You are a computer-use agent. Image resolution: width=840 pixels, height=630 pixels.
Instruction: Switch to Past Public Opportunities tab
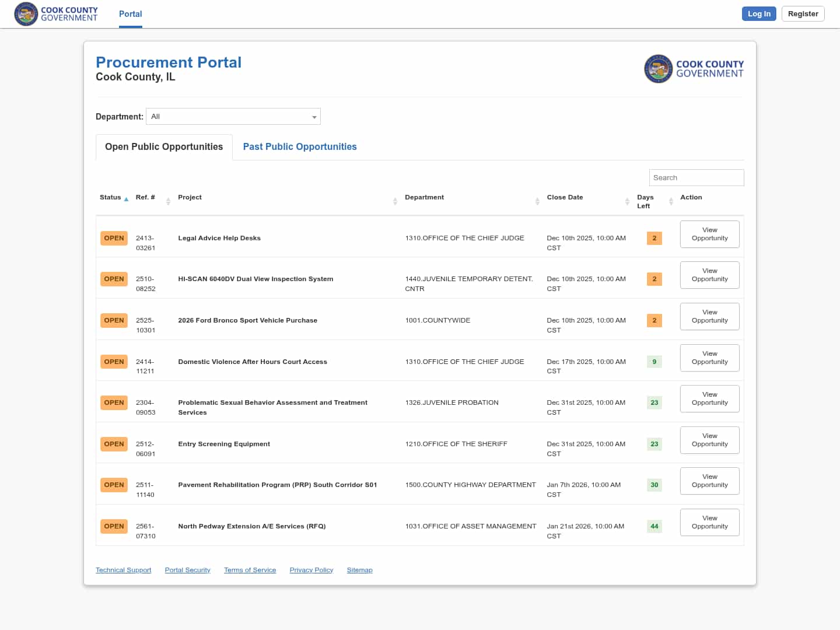coord(300,147)
